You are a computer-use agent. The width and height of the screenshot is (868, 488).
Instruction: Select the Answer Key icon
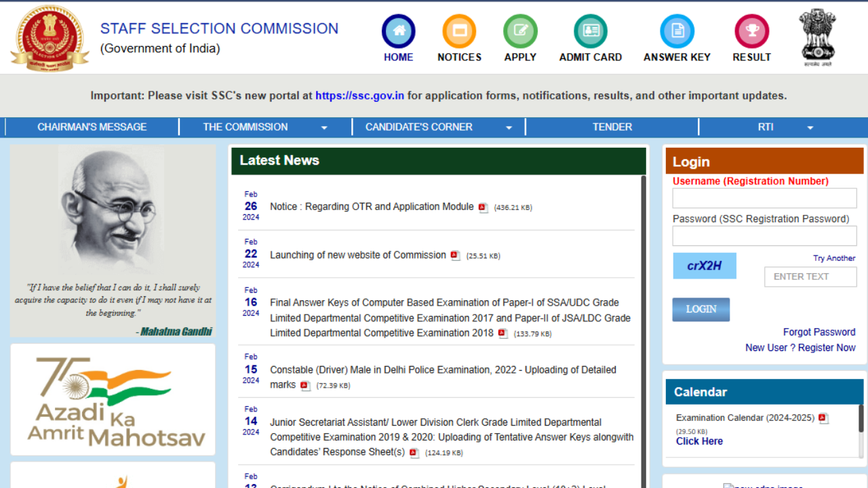[677, 31]
